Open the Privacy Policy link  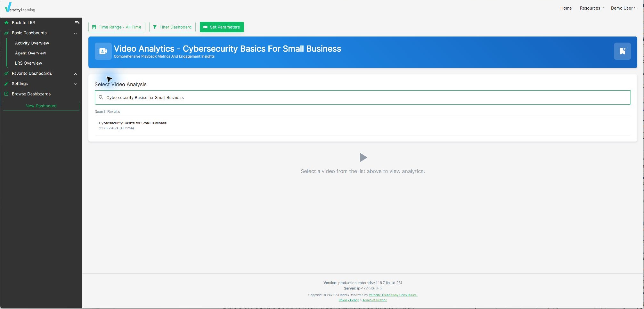click(x=348, y=300)
